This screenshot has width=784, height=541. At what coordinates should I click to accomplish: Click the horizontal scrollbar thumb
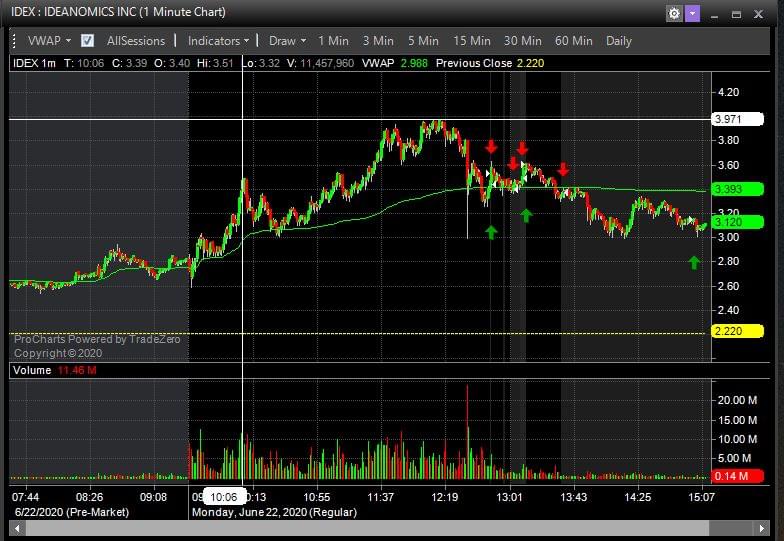point(368,528)
